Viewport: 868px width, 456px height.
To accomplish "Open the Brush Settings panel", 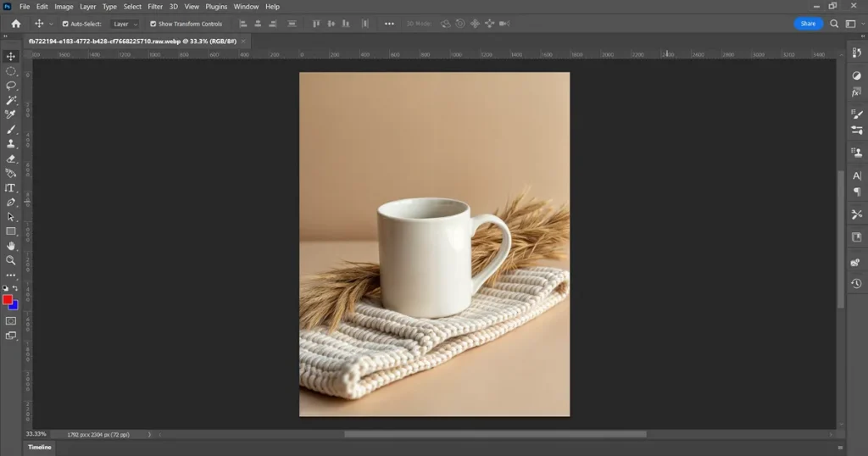I will pyautogui.click(x=856, y=131).
